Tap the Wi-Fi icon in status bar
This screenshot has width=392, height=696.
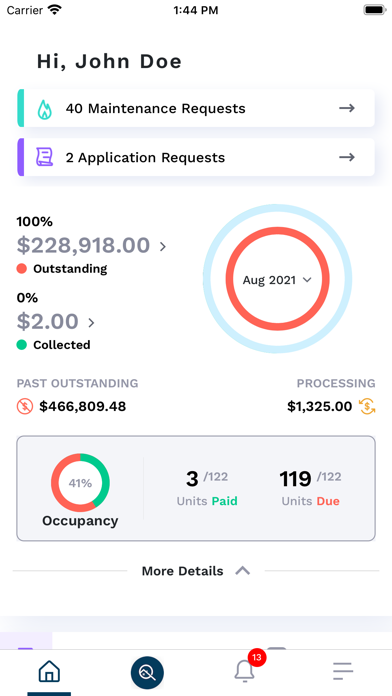click(x=55, y=10)
